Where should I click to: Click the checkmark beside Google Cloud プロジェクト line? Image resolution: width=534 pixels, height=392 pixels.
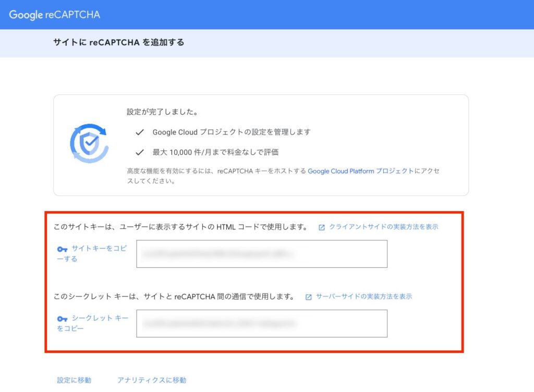(140, 132)
